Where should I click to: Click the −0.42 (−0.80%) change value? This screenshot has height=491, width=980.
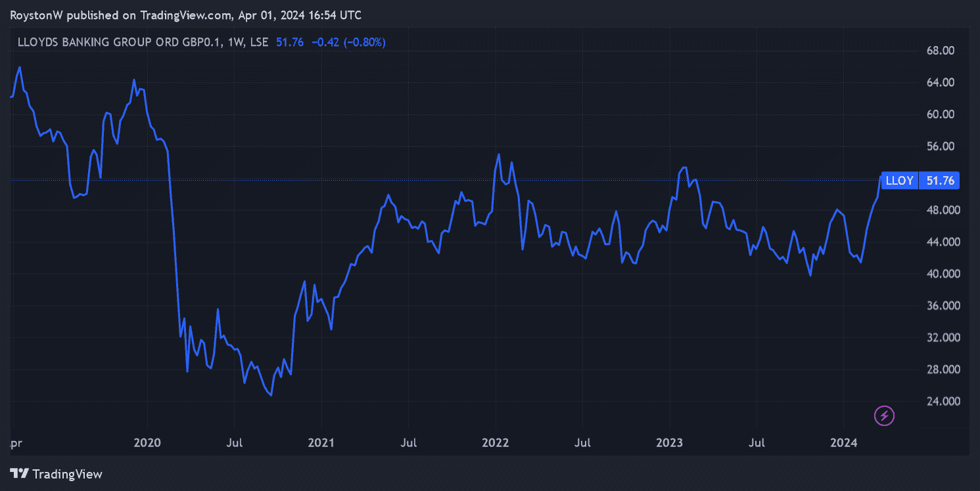point(348,42)
